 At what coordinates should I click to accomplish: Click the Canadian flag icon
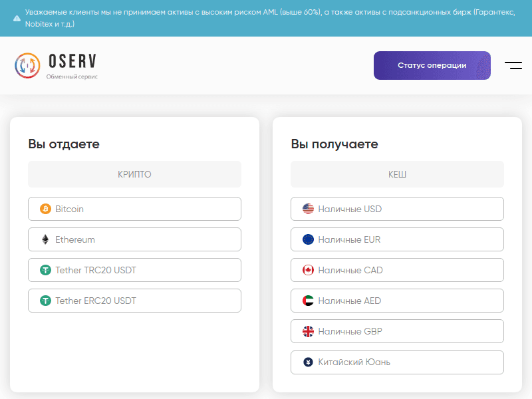[308, 270]
